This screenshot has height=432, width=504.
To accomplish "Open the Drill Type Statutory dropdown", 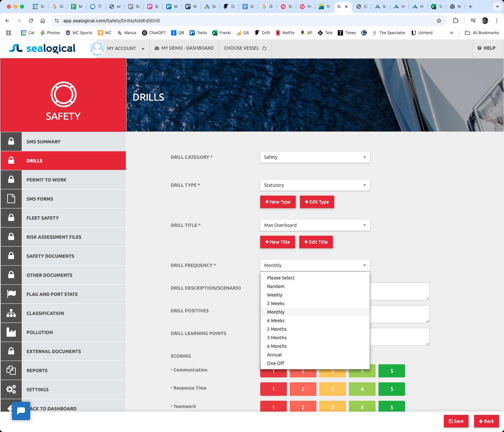I will (315, 185).
